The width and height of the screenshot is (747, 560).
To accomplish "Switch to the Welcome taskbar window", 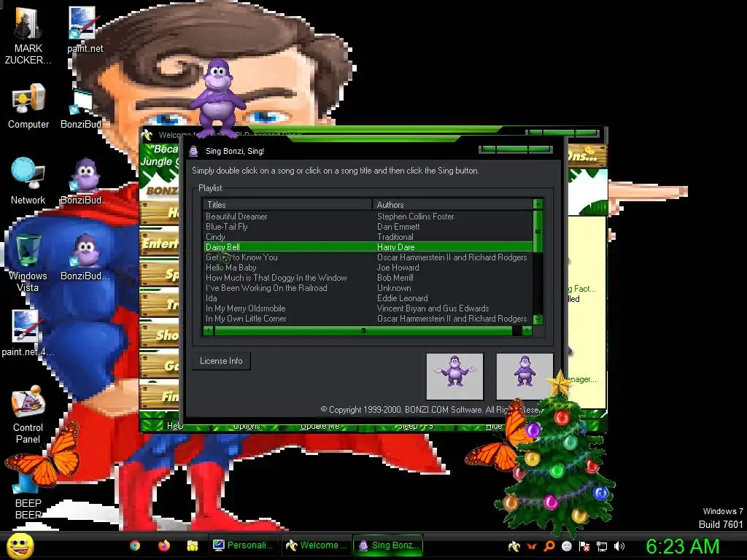I will tap(317, 545).
